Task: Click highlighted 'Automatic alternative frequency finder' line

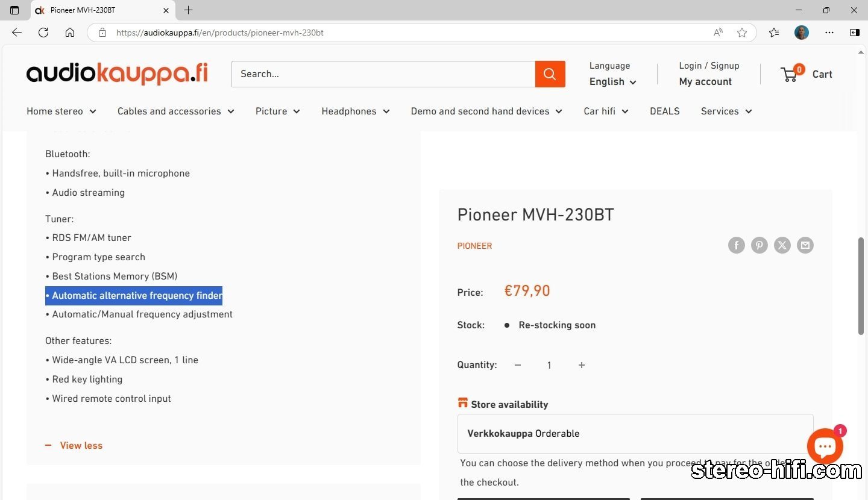Action: point(134,296)
